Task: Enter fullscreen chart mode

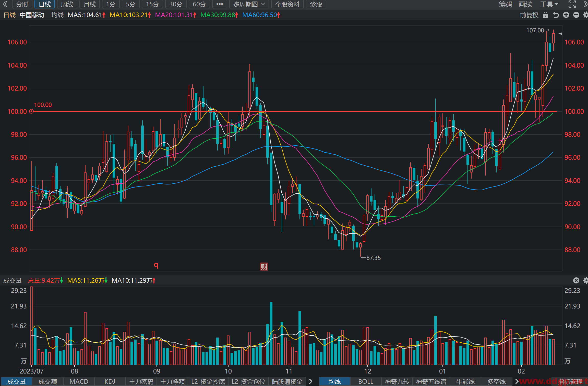Action: (572, 4)
